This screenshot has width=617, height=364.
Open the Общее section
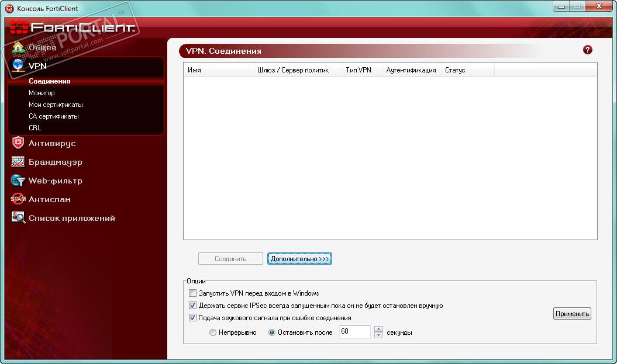43,47
